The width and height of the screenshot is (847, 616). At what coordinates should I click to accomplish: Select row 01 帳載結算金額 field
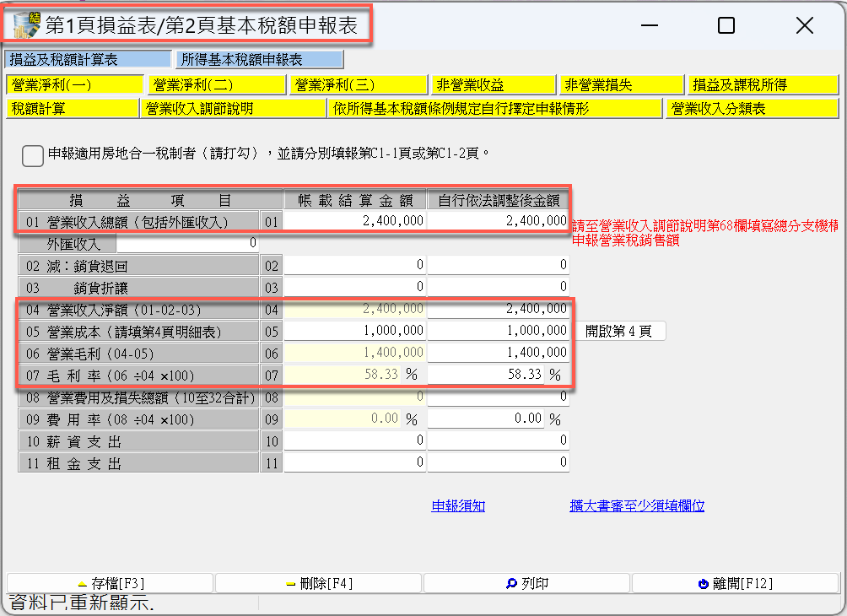pyautogui.click(x=355, y=220)
